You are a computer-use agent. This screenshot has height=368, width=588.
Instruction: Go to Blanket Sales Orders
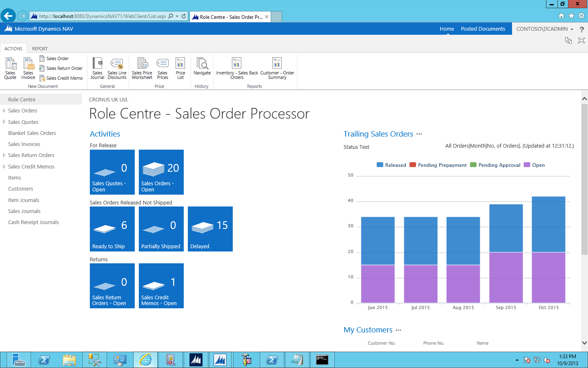[x=32, y=133]
